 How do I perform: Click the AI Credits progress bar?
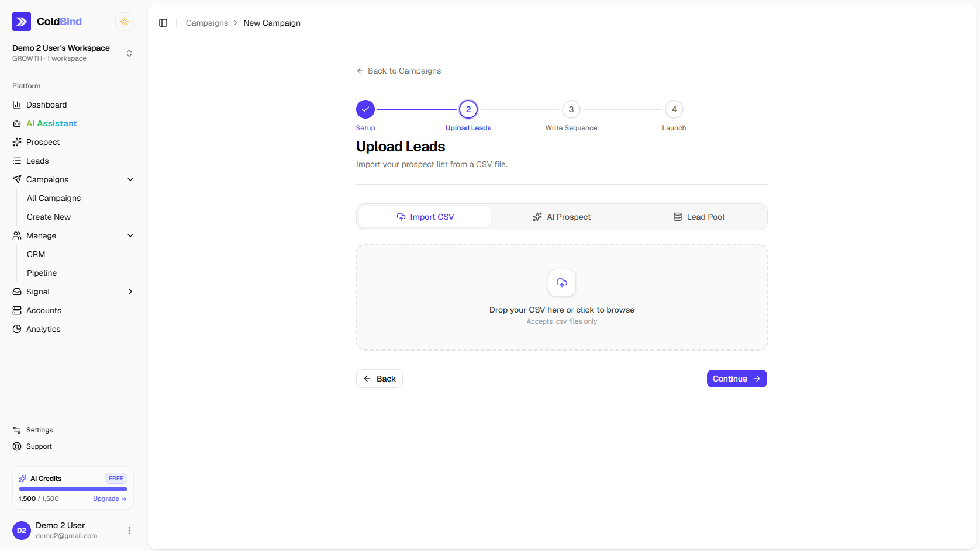click(73, 489)
